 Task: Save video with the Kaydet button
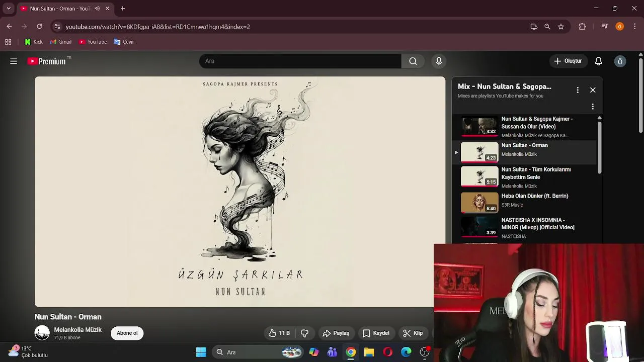pyautogui.click(x=376, y=333)
